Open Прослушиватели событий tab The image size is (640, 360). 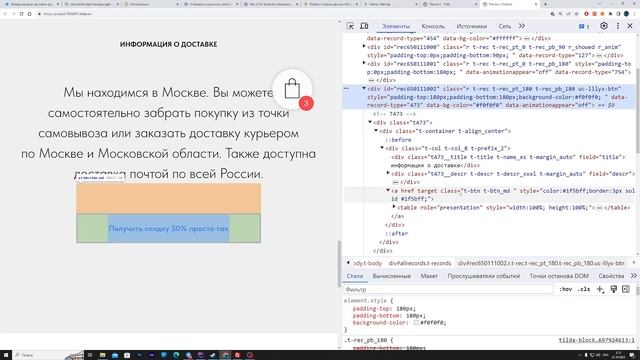click(484, 276)
